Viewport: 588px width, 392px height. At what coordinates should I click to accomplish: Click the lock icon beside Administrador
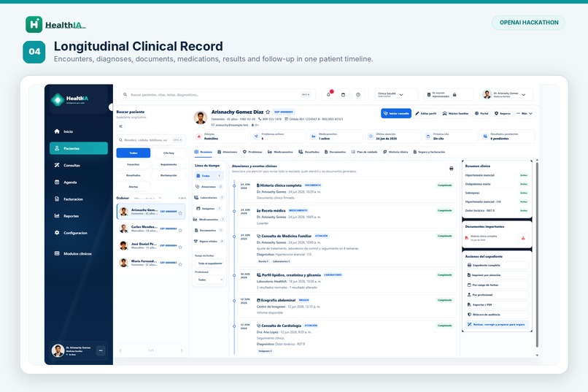[x=454, y=95]
